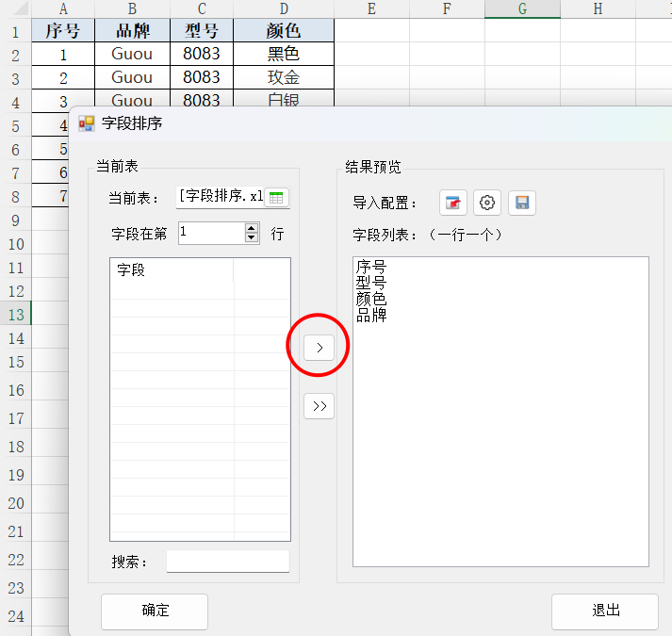Screen dimensions: 672x636
Task: Increase the field row number spinner
Action: click(252, 228)
